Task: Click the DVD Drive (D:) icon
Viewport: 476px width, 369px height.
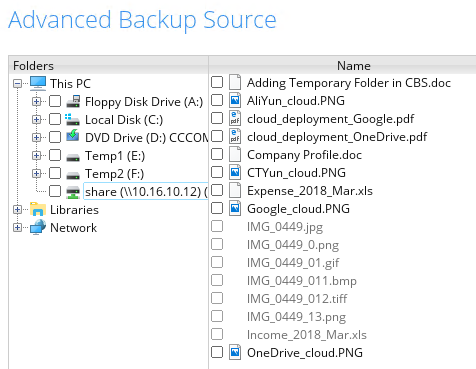Action: pyautogui.click(x=73, y=137)
